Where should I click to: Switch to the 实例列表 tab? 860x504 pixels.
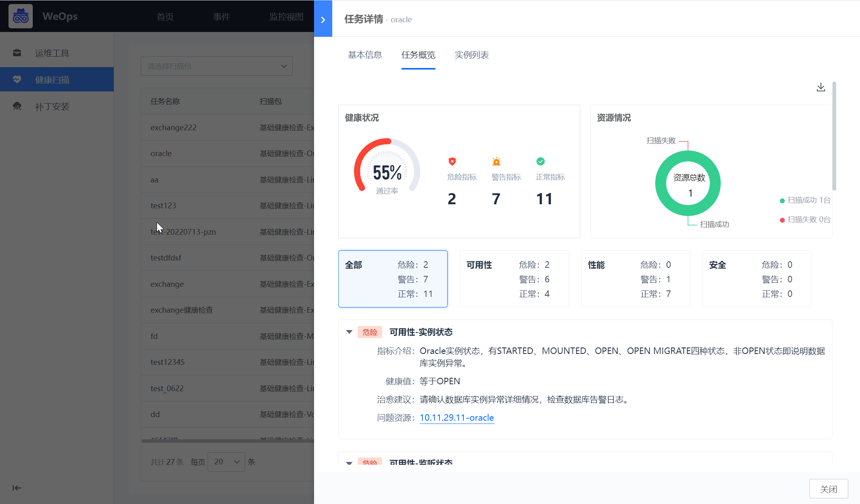pos(471,55)
